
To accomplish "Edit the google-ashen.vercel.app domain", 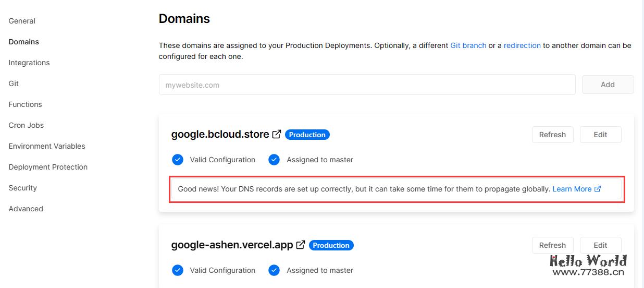I will click(x=600, y=245).
